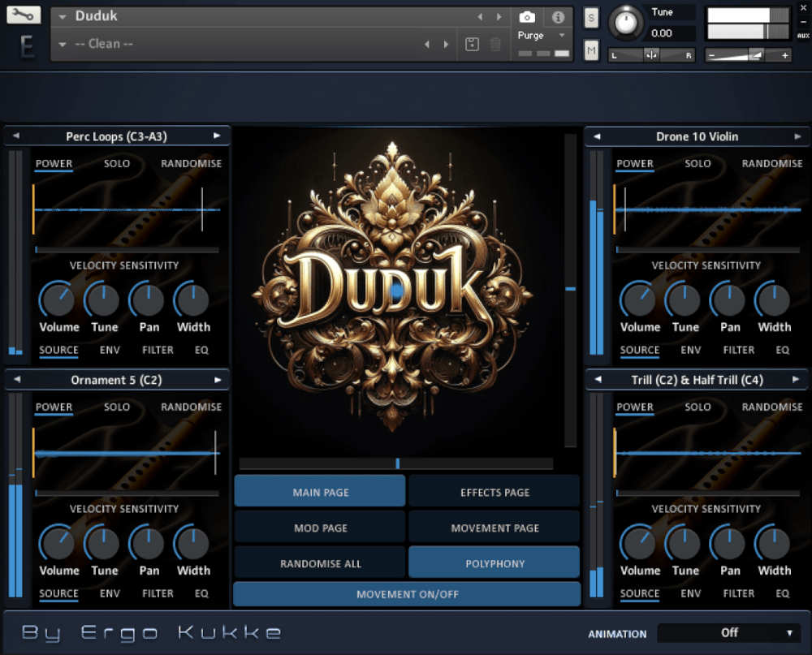This screenshot has height=655, width=812.
Task: Enable SOLO on the Drone 10 Violin section
Action: [x=698, y=163]
